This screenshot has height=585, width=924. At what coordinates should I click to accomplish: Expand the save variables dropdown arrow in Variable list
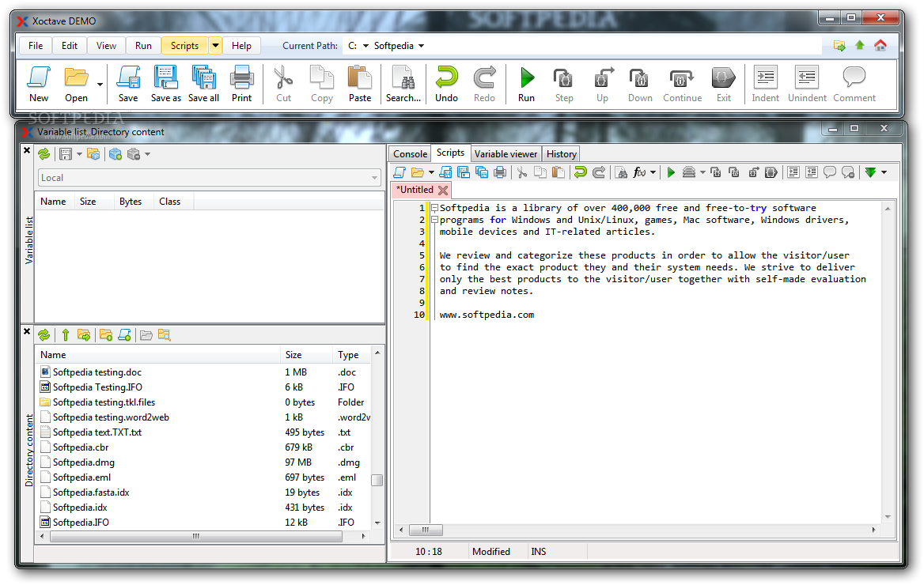pyautogui.click(x=79, y=154)
